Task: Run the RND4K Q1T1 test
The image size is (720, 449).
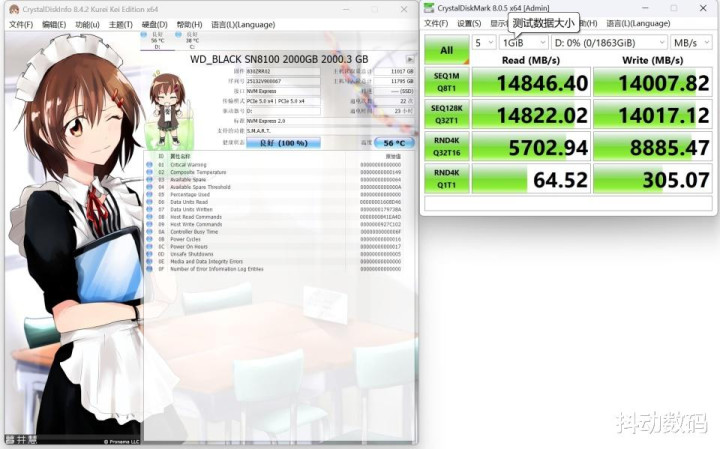Action: [x=447, y=179]
